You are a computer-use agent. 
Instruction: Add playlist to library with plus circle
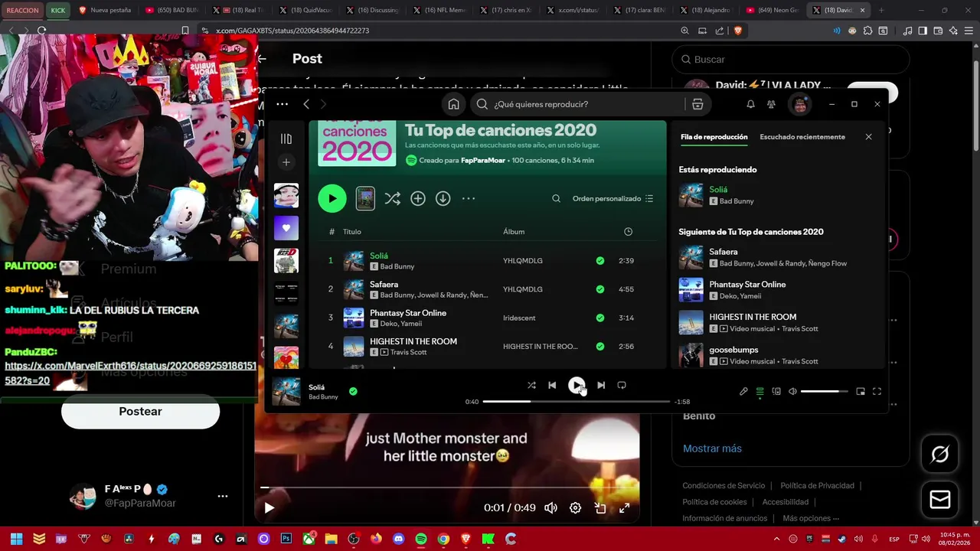point(418,198)
